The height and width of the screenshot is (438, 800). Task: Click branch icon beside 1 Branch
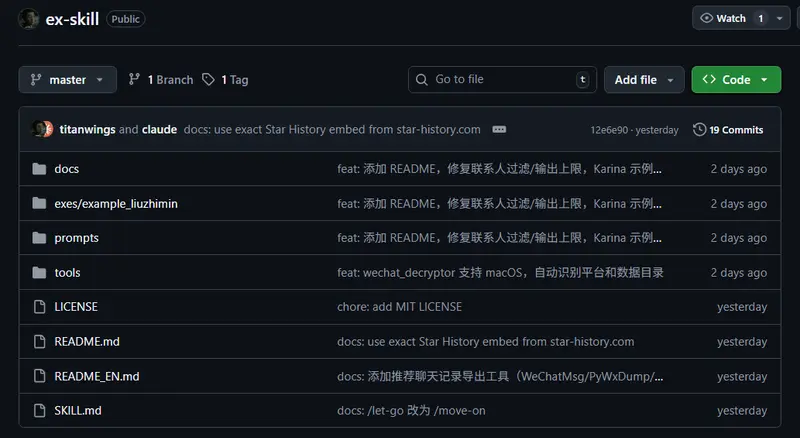click(x=134, y=80)
